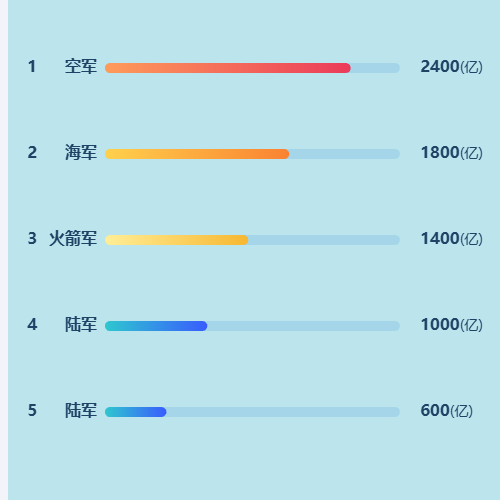Click the 1400(亿) value
This screenshot has width=500, height=500.
pos(451,239)
